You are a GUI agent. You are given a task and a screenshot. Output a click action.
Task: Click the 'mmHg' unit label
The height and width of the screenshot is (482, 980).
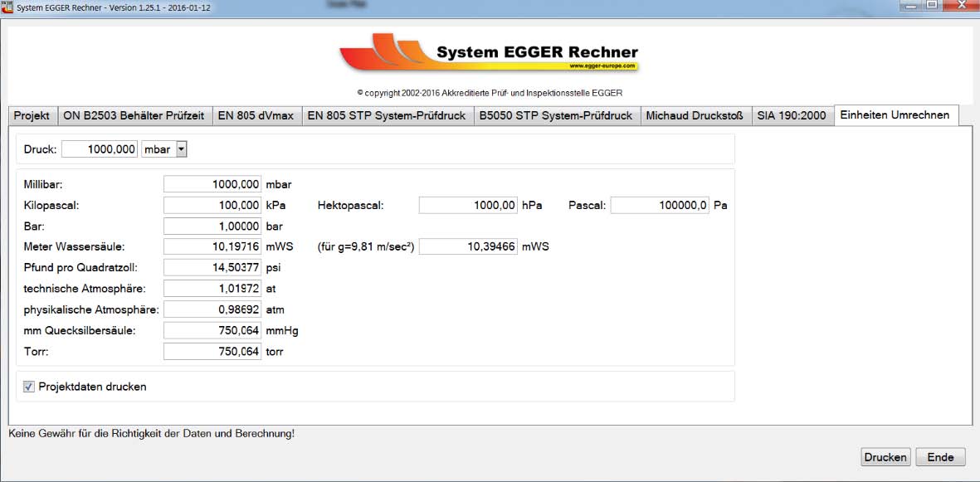282,331
